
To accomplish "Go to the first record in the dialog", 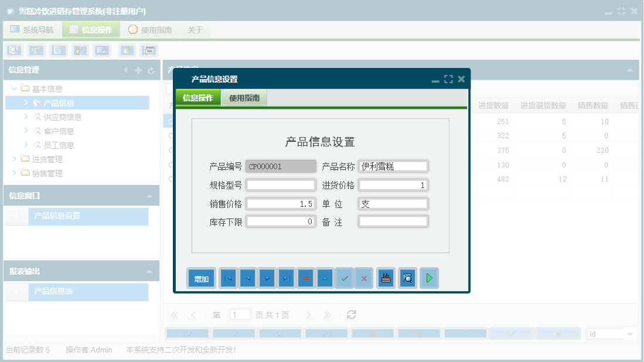I will click(227, 278).
